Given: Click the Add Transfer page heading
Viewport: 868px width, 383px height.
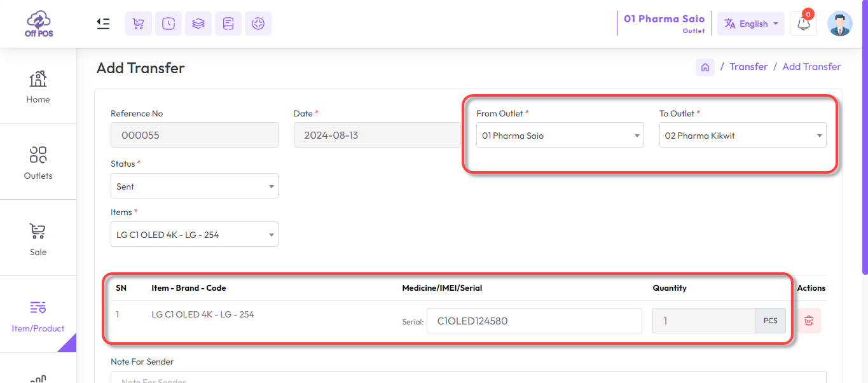Looking at the screenshot, I should tap(141, 68).
